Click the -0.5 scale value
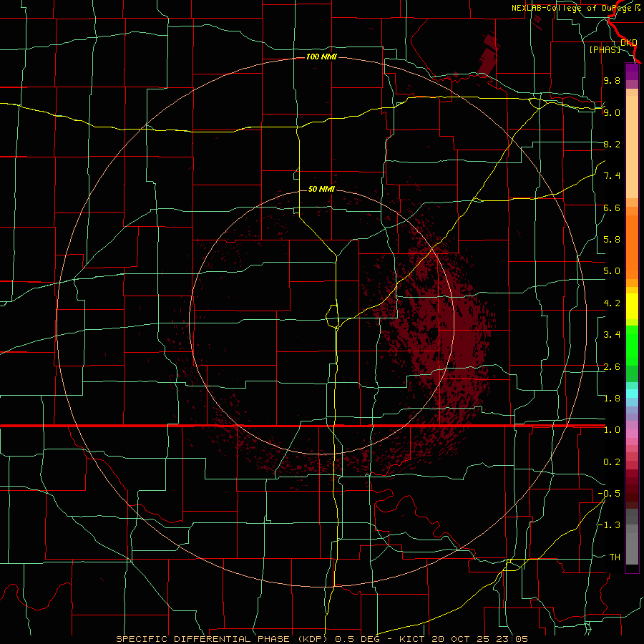Screen dimensions: 644x644 pyautogui.click(x=609, y=494)
